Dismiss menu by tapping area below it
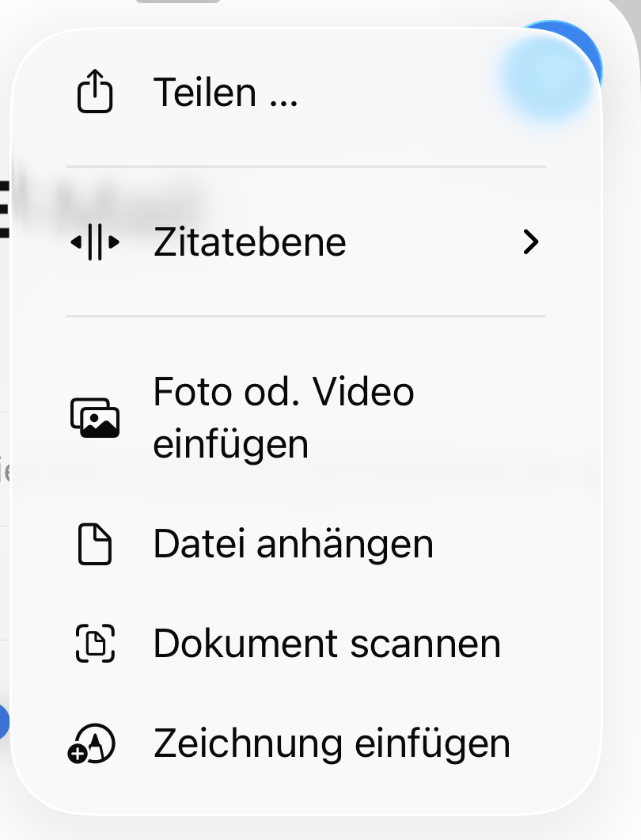This screenshot has height=840, width=641. 317,829
